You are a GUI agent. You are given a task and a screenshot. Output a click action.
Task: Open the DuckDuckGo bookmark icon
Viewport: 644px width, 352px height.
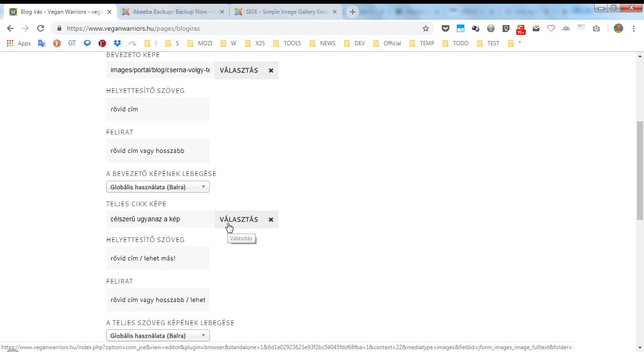57,43
